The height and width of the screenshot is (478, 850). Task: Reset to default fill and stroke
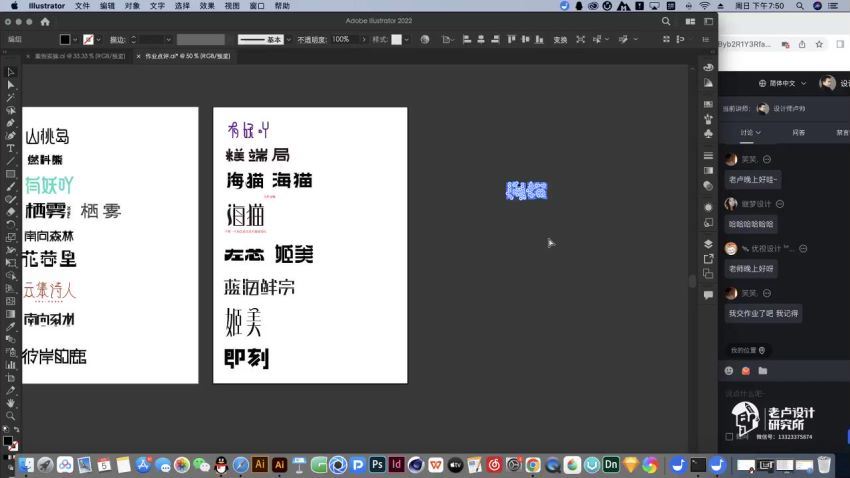(6, 429)
